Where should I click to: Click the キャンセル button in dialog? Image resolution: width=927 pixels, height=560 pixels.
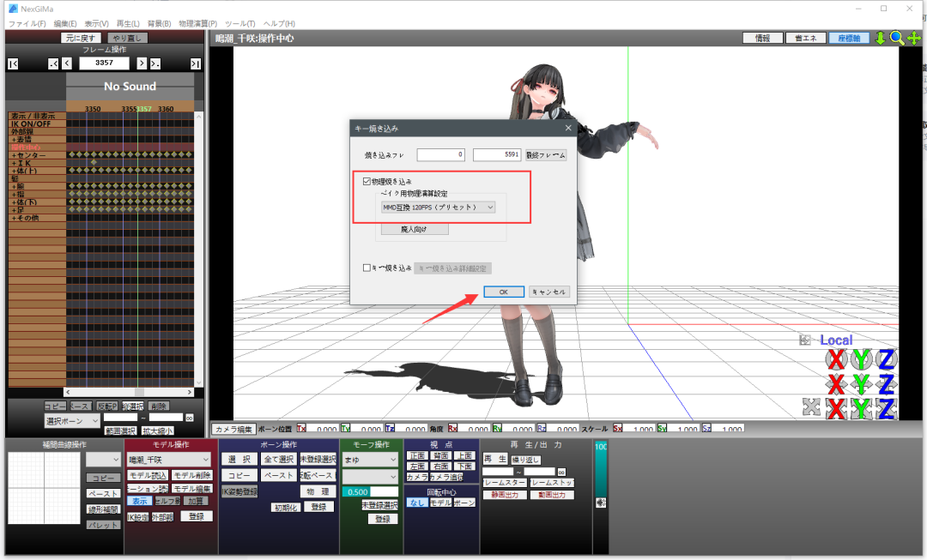(x=549, y=292)
